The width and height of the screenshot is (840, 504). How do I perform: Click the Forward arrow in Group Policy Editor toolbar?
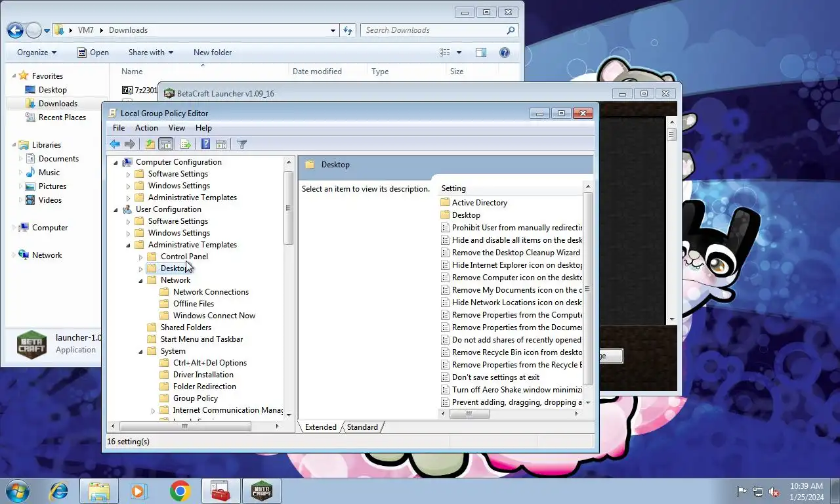130,144
